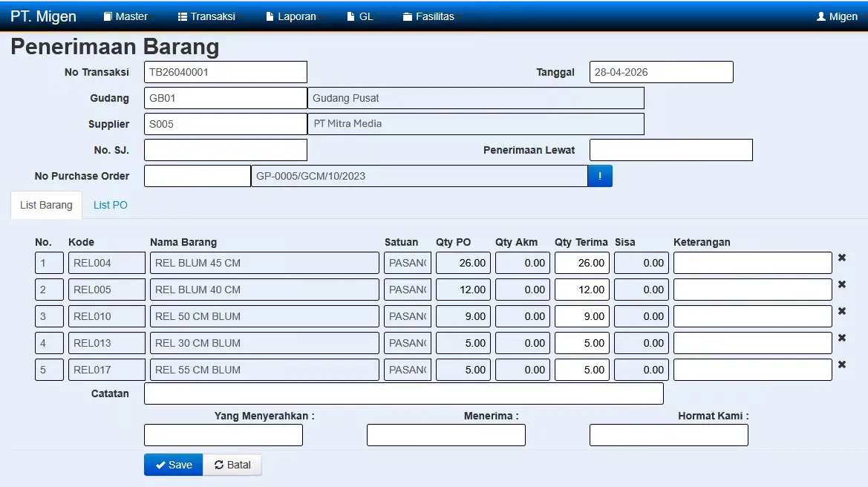Edit Qty Terima for REL BLUM 45 CM

(x=582, y=263)
